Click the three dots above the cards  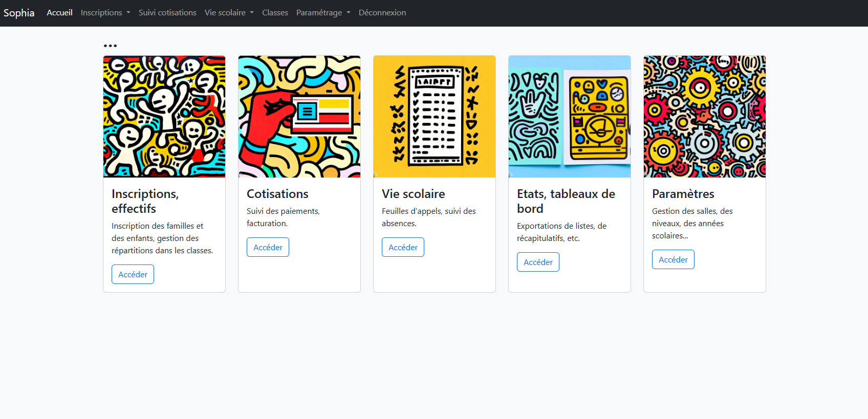110,46
